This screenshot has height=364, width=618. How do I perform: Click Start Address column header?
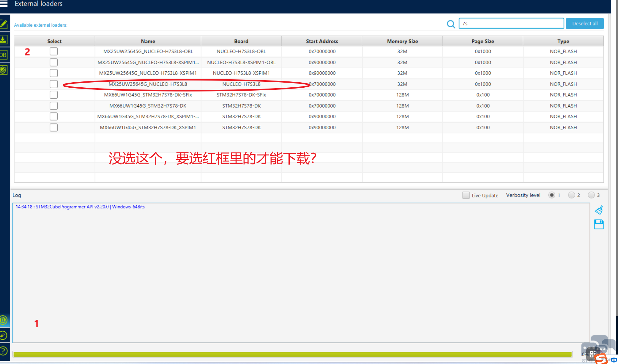(322, 41)
